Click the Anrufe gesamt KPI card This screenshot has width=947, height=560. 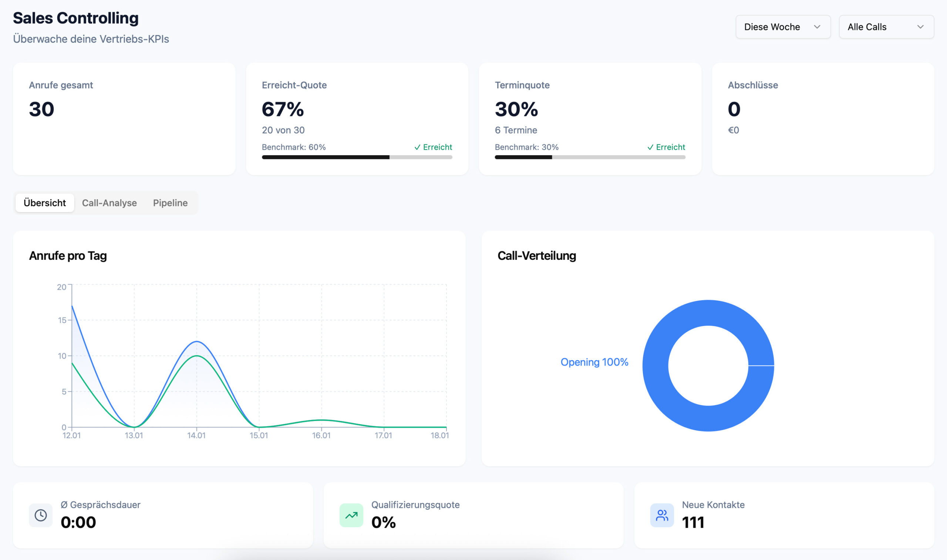click(x=124, y=119)
